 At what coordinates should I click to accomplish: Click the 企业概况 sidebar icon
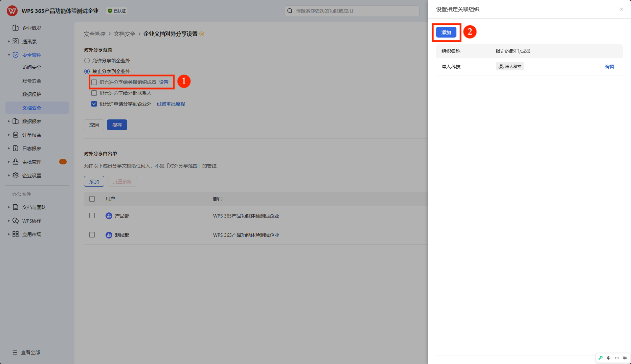(x=16, y=28)
